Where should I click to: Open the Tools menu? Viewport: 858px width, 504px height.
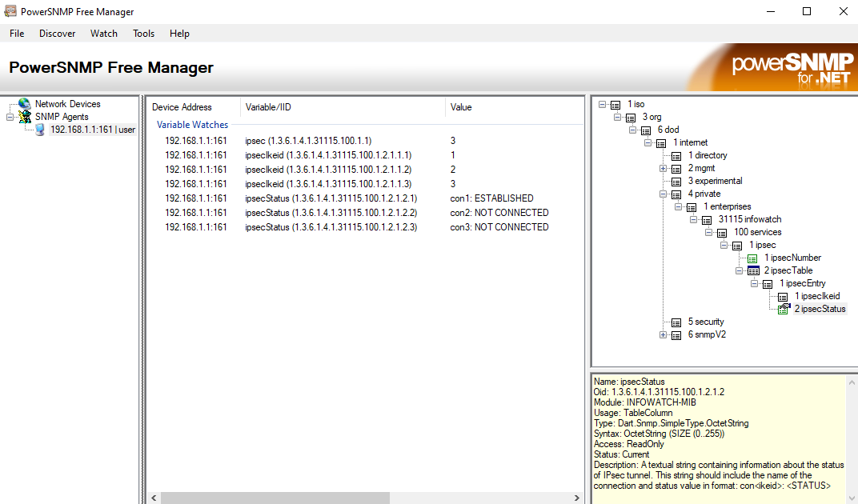(x=143, y=34)
